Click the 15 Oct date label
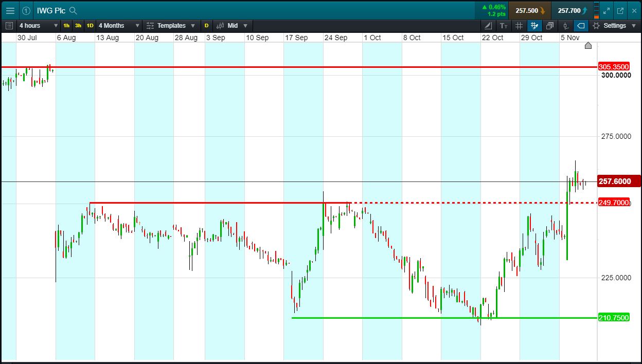This screenshot has width=642, height=364. (453, 38)
